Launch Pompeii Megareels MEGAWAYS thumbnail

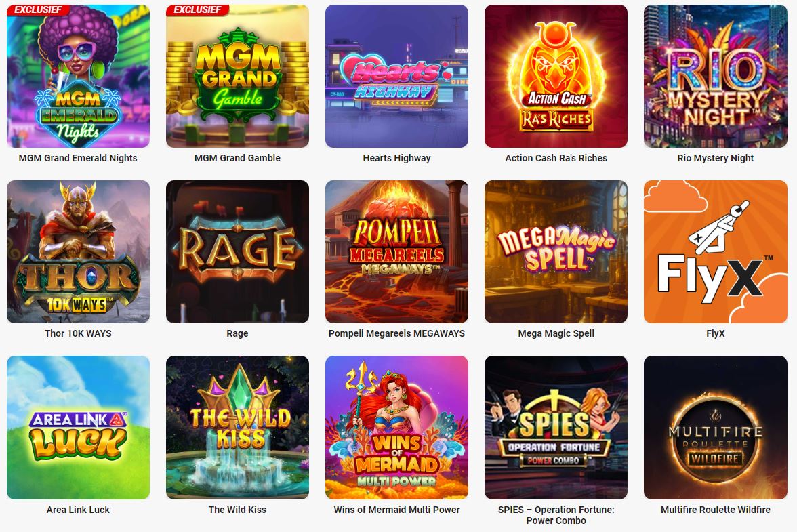(x=396, y=251)
